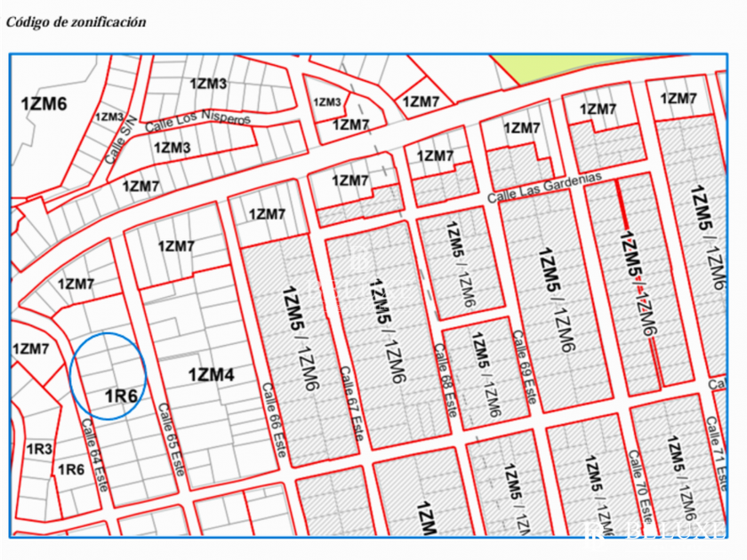Select the 'Calle 66 Este' street label

click(274, 420)
